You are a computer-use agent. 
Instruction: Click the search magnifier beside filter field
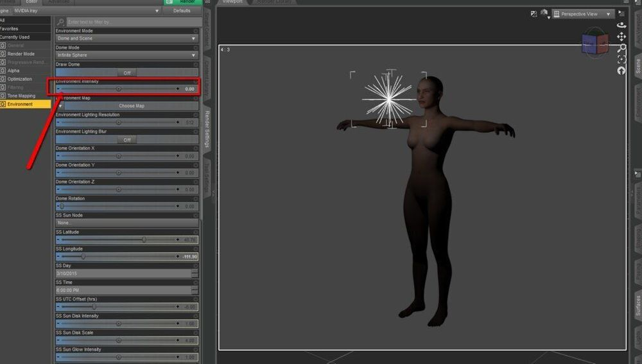(60, 22)
